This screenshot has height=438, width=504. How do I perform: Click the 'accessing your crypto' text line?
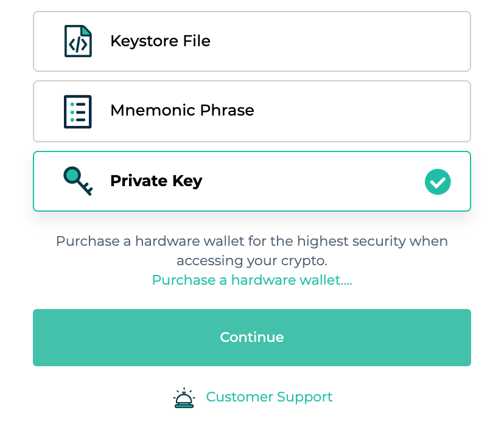(252, 260)
